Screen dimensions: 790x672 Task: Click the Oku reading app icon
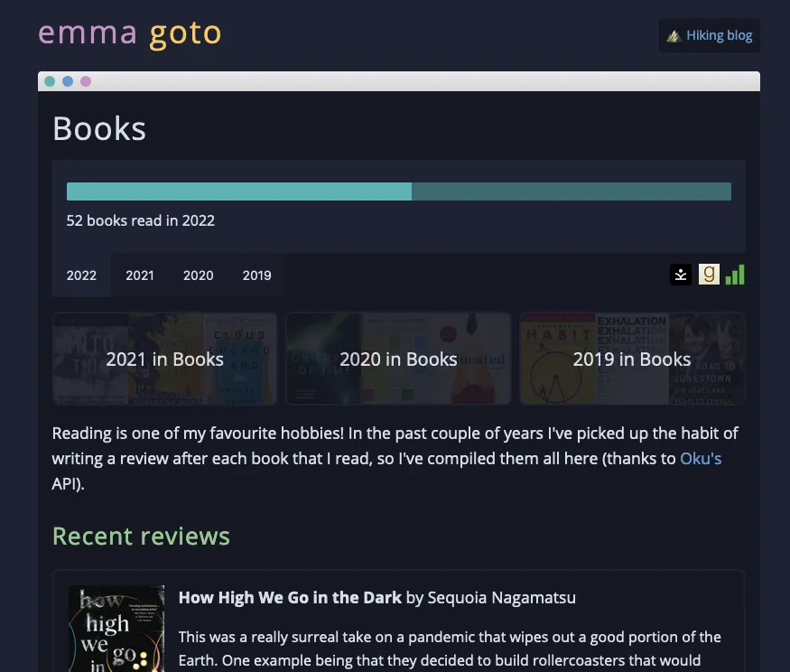point(681,275)
